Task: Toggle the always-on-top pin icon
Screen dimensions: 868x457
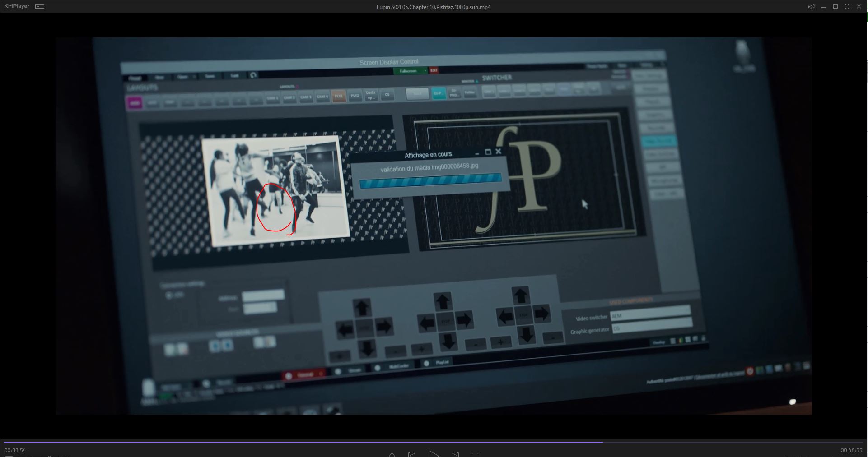Action: [812, 6]
